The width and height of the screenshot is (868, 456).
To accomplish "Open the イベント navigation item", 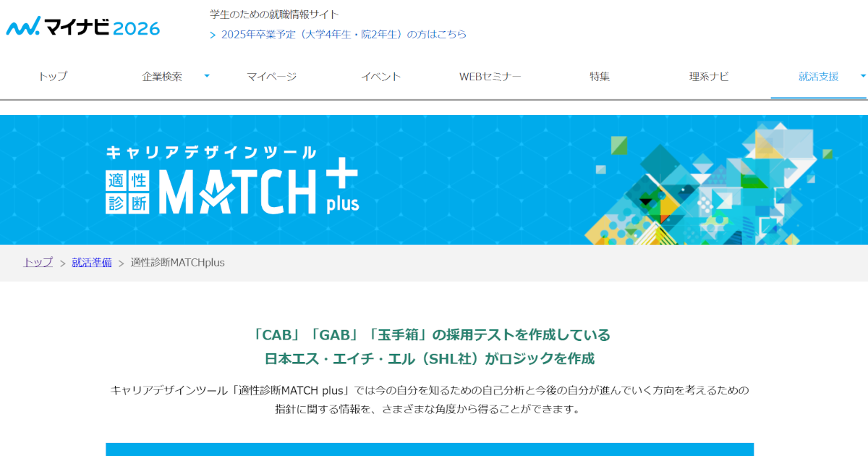I will pyautogui.click(x=380, y=77).
